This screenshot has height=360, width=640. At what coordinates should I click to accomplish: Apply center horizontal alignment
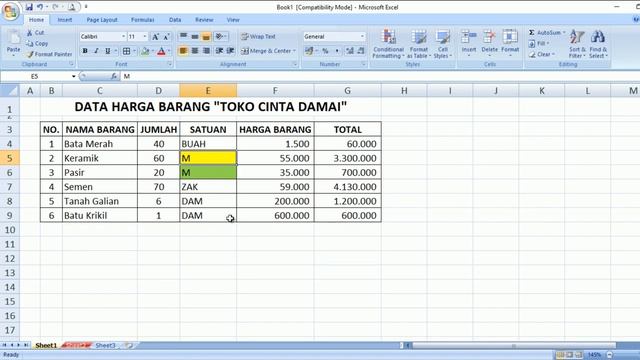click(x=195, y=51)
